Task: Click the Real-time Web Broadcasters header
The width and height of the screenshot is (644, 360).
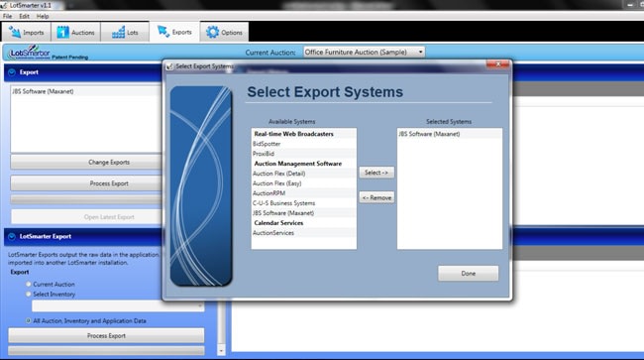Action: (x=304, y=134)
